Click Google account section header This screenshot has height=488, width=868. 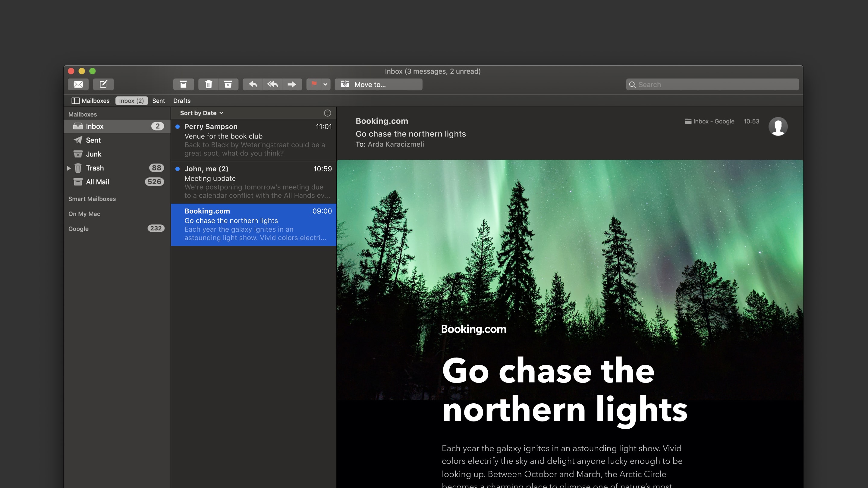pyautogui.click(x=78, y=229)
